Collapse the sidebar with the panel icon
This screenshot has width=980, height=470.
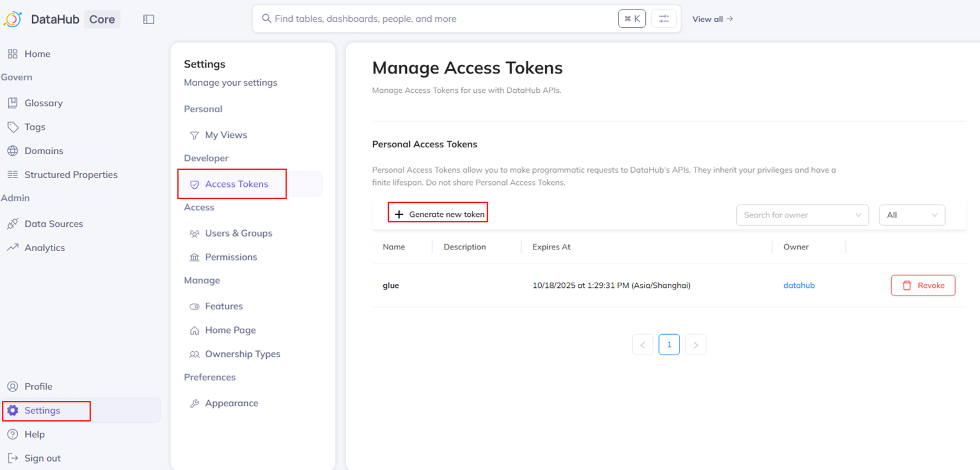click(x=148, y=20)
